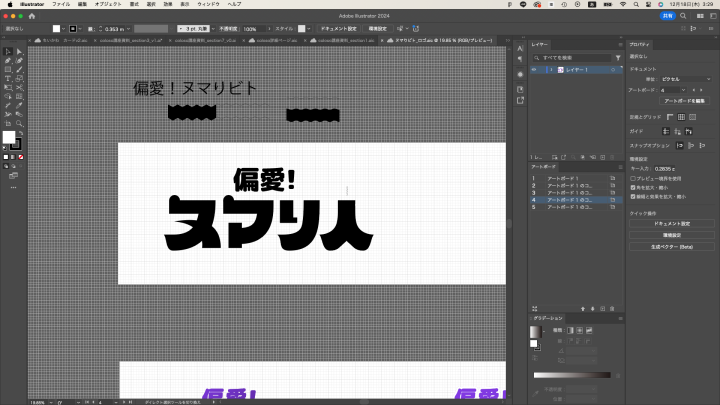Click the 生成ベクター (Beta) button
This screenshot has width=720, height=405.
tap(672, 247)
